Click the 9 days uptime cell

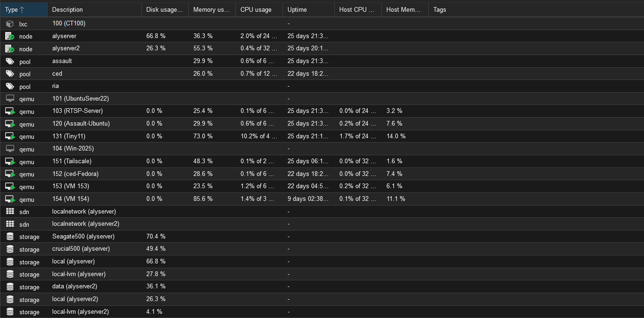(x=308, y=199)
